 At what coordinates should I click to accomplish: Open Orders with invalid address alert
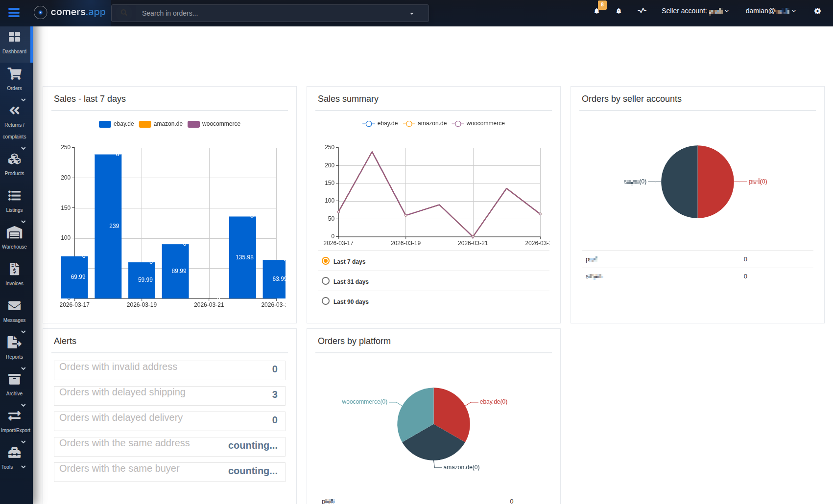(169, 369)
